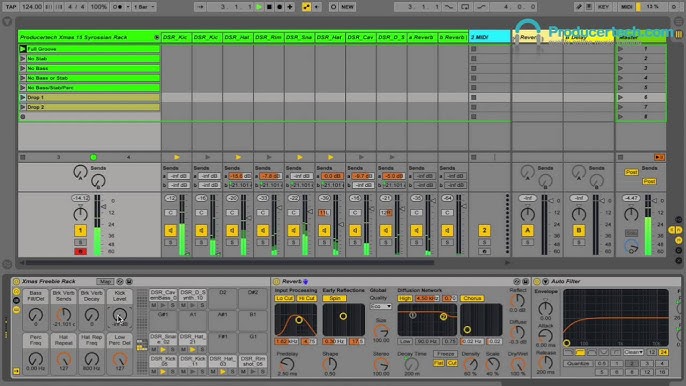Screen dimensions: 686x386
Task: Click the 124.00 tempo field
Action: click(32, 7)
